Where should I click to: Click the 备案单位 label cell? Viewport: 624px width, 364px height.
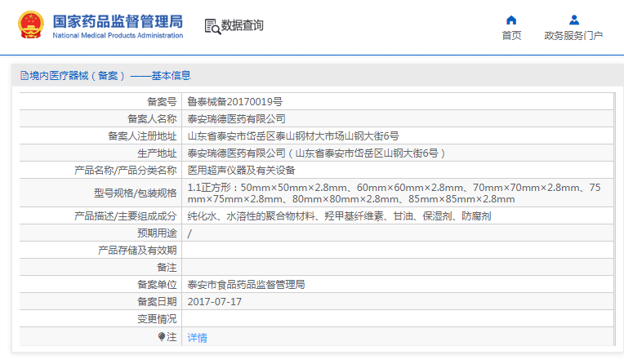click(100, 285)
